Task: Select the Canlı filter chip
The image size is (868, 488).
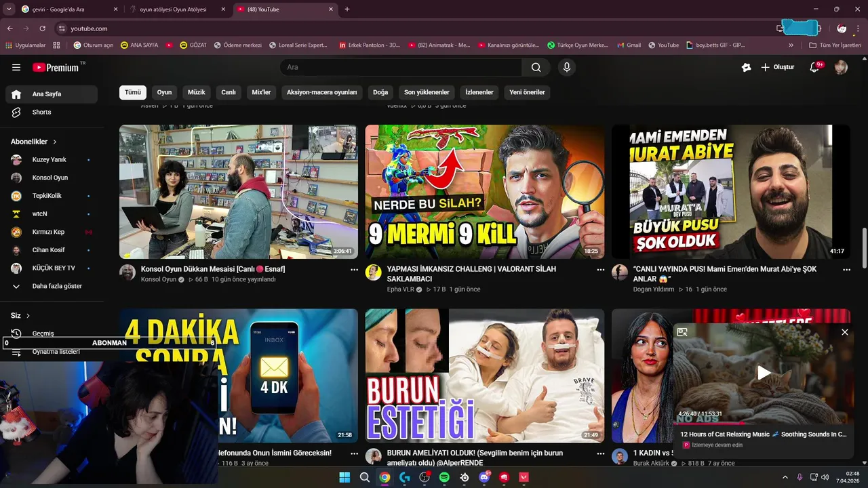Action: (229, 92)
